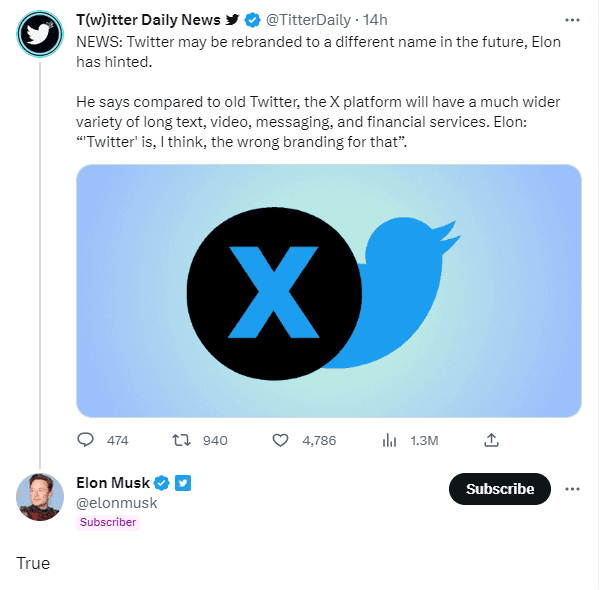Click the purple Subscriber label
The image size is (608, 590).
click(x=108, y=522)
